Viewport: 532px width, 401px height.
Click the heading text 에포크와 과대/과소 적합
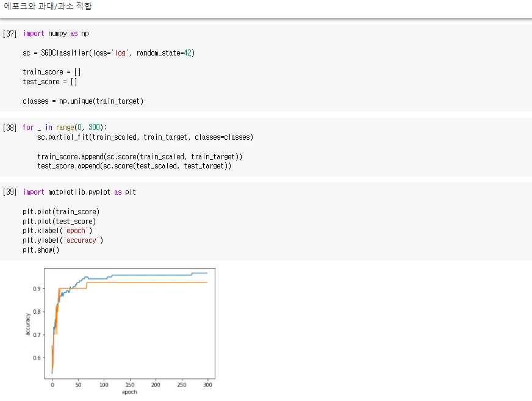click(x=48, y=6)
